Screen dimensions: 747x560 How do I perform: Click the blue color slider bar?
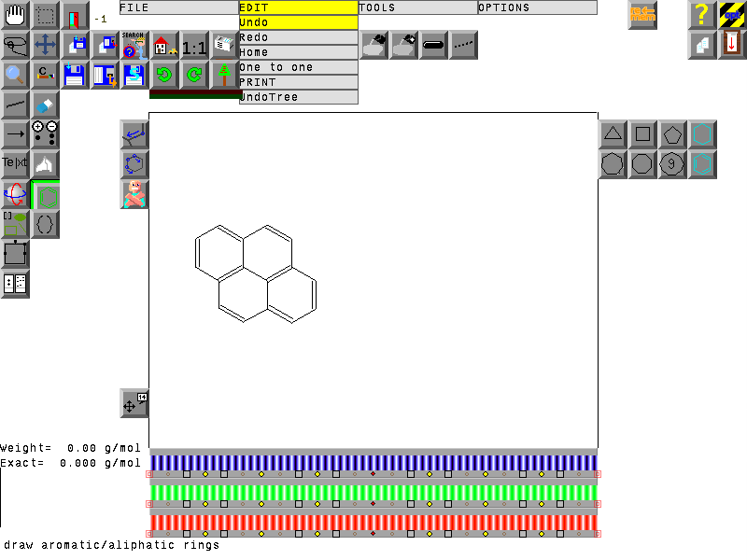pyautogui.click(x=373, y=462)
